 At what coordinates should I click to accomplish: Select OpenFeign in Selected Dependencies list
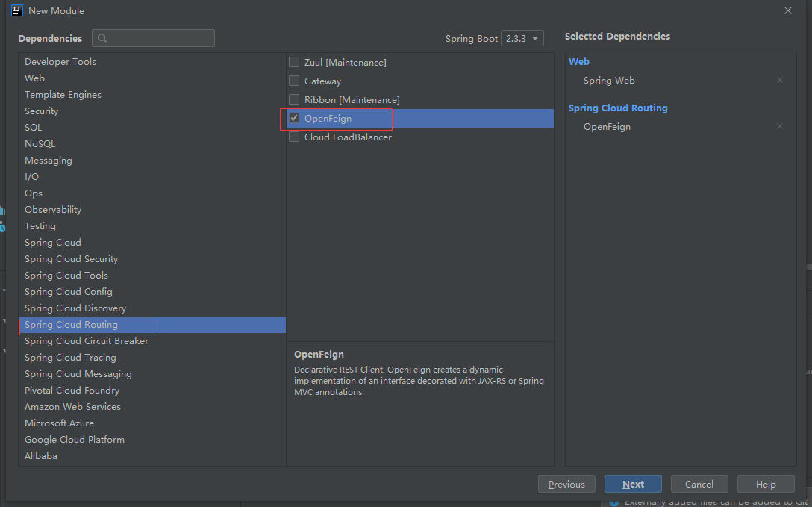tap(607, 127)
